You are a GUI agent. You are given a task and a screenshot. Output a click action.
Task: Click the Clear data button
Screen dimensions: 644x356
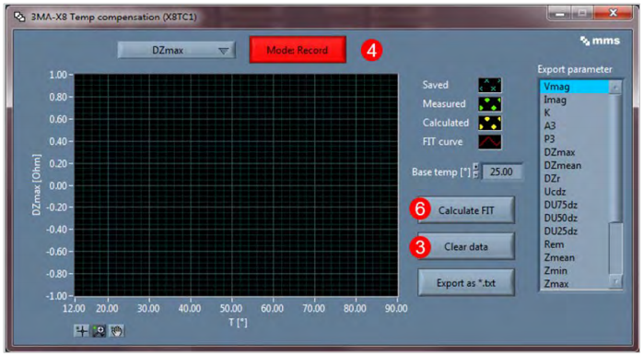click(466, 246)
